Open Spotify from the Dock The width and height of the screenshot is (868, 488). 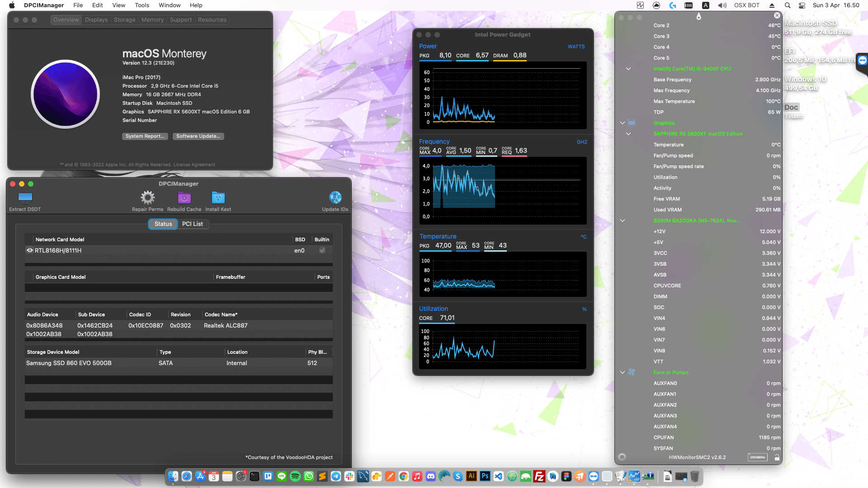click(294, 476)
